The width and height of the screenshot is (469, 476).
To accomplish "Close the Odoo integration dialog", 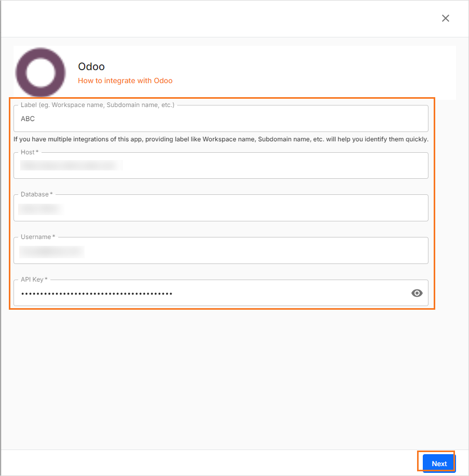I will click(445, 18).
